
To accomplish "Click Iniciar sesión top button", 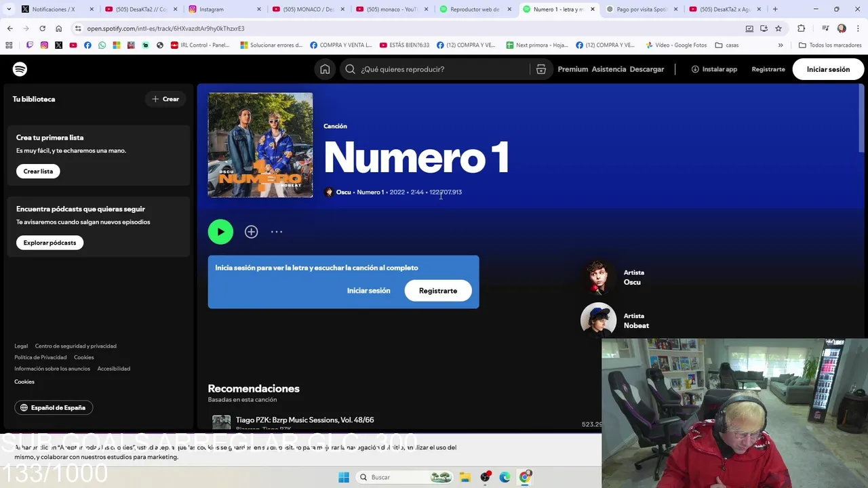I will pyautogui.click(x=828, y=69).
